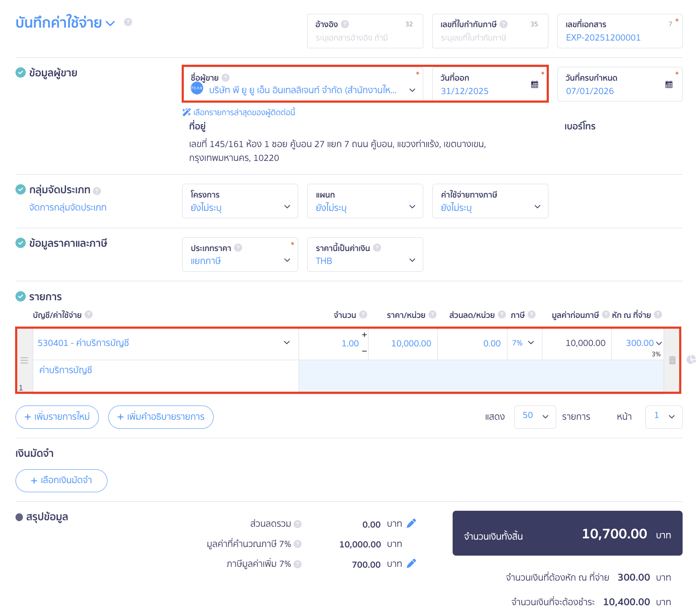Delete line item with trash icon
This screenshot has width=699, height=616.
point(672,360)
